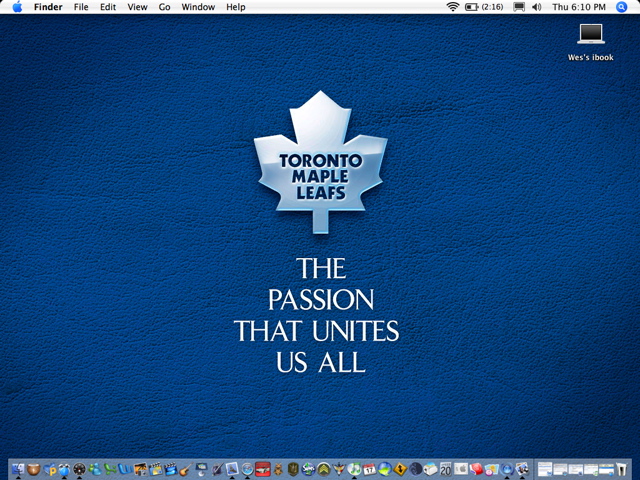
Task: Open the Go menu
Action: [x=164, y=7]
